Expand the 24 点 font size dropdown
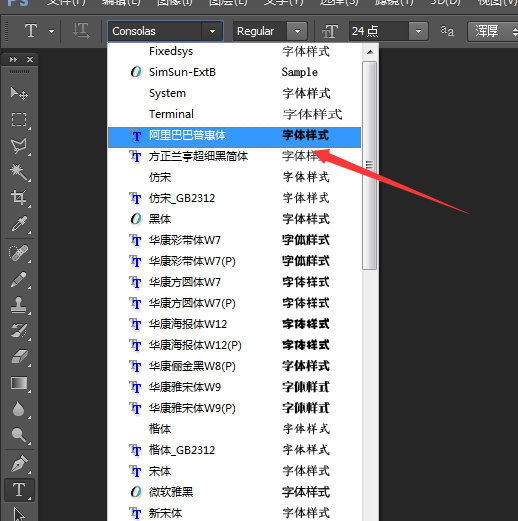Viewport: 518px width, 521px height. (418, 31)
